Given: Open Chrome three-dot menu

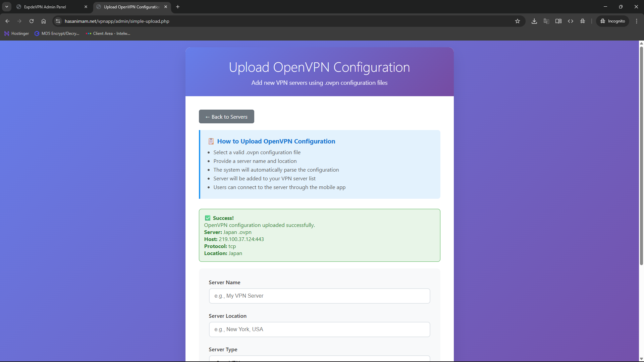Looking at the screenshot, I should click(x=637, y=21).
